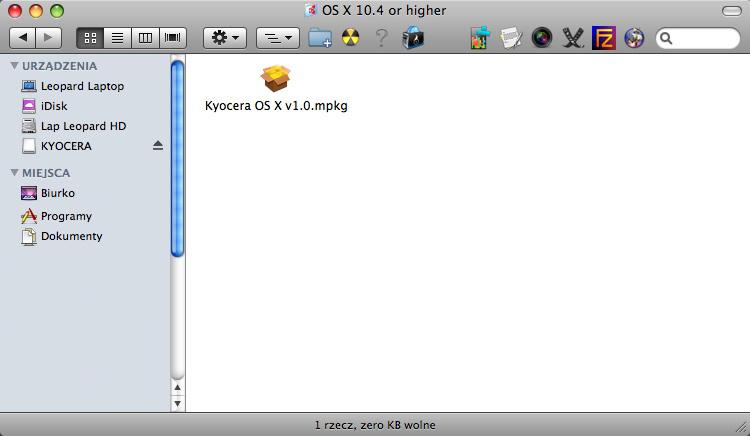Click the crossed film strips X icon
Viewport: 750px width, 436px height.
click(573, 38)
